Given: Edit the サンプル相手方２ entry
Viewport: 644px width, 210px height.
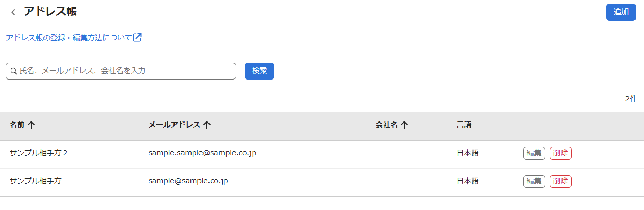Looking at the screenshot, I should pyautogui.click(x=534, y=153).
